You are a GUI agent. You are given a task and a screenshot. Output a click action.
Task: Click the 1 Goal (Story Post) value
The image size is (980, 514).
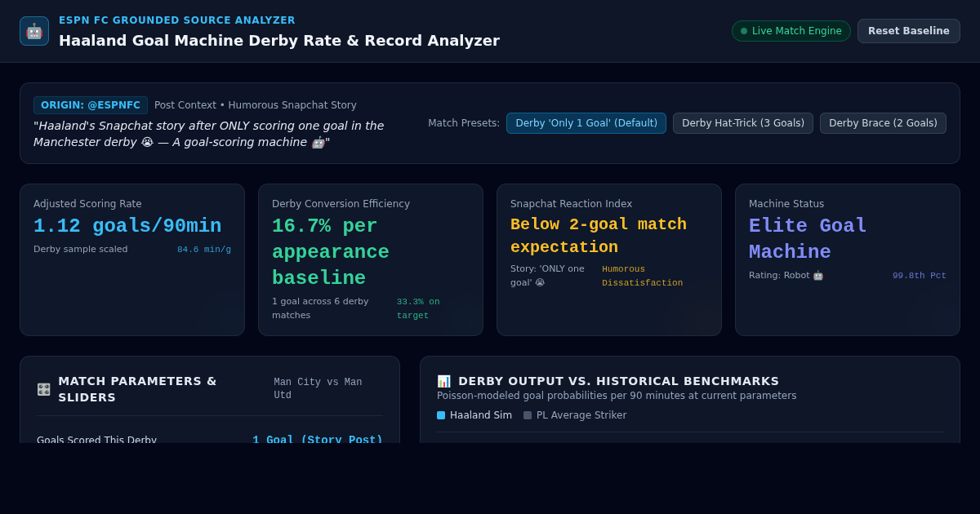(x=318, y=440)
